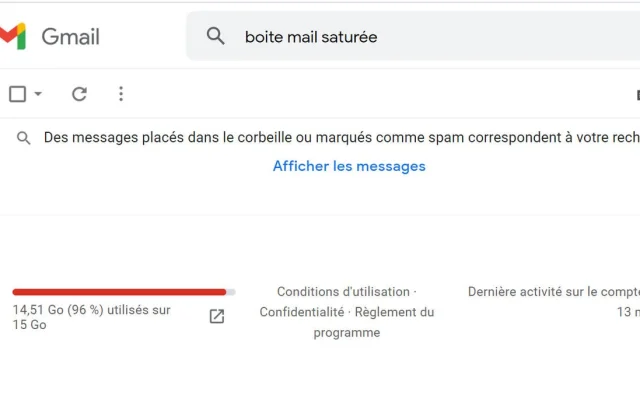Open the 'Règlement du programme' link
Image resolution: width=640 pixels, height=420 pixels.
point(374,322)
